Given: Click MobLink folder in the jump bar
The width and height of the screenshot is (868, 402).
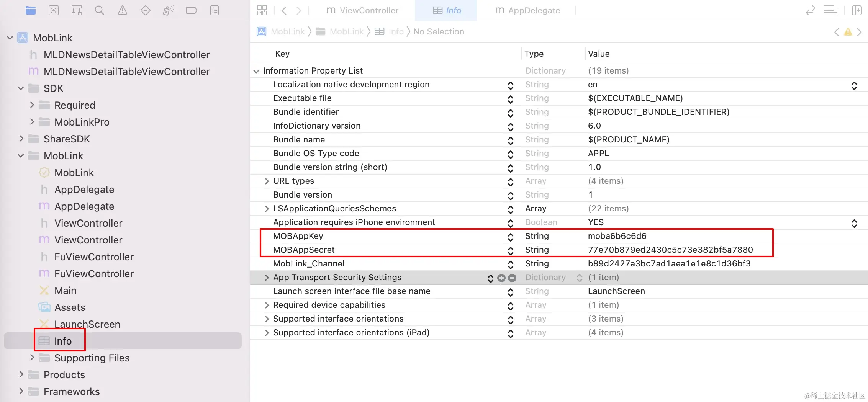Looking at the screenshot, I should [x=340, y=32].
